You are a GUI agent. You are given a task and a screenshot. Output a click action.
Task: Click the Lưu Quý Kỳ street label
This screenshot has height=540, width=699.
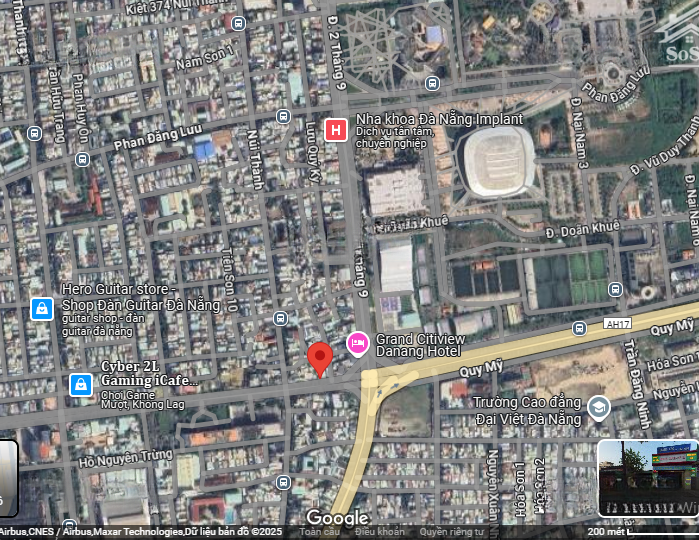[313, 152]
